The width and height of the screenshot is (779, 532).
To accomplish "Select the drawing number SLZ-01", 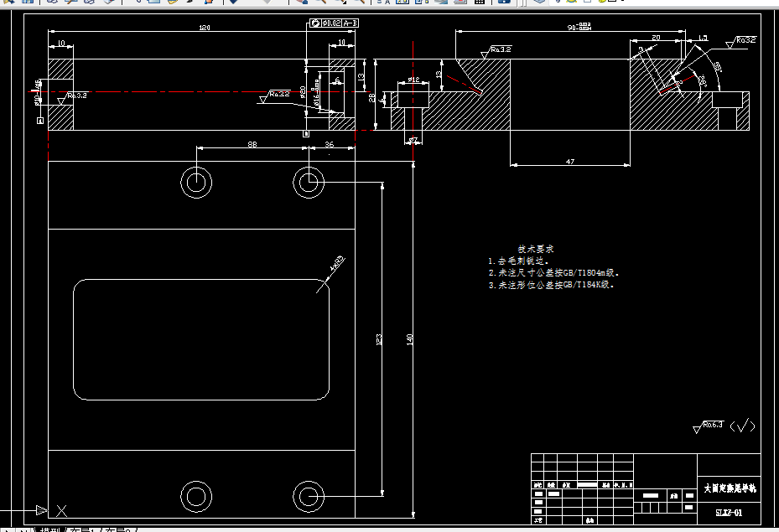I will (x=729, y=513).
